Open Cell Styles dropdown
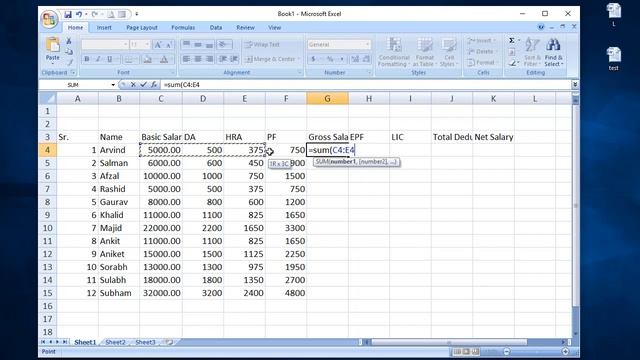Screen dimensions: 640x360 [449, 52]
